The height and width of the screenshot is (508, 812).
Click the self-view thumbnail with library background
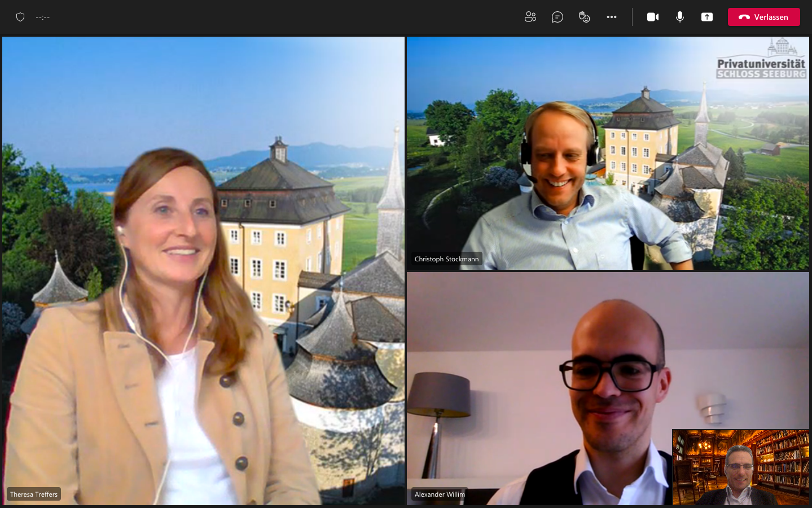point(740,467)
